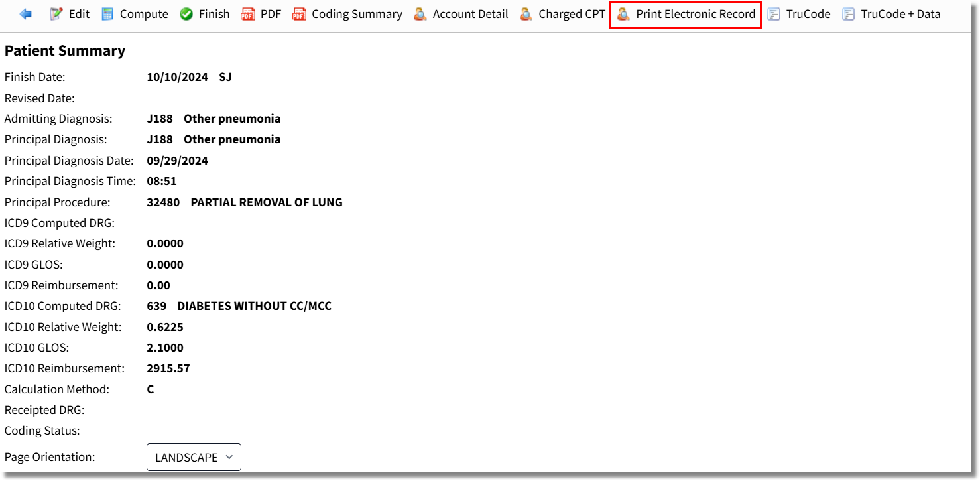Screen dimensions: 980x481
Task: Click Principal Diagnosis Time value 08:51
Action: tap(162, 181)
